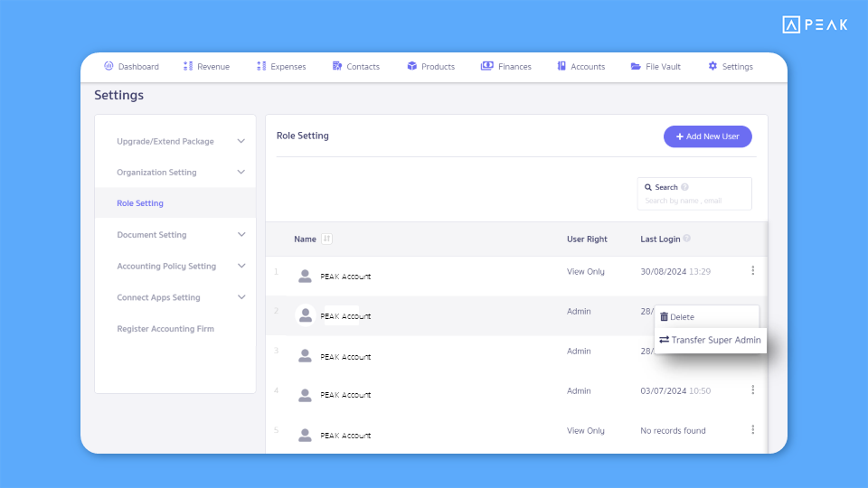Open the three-dot menu for row 1
The height and width of the screenshot is (488, 868).
coord(753,270)
